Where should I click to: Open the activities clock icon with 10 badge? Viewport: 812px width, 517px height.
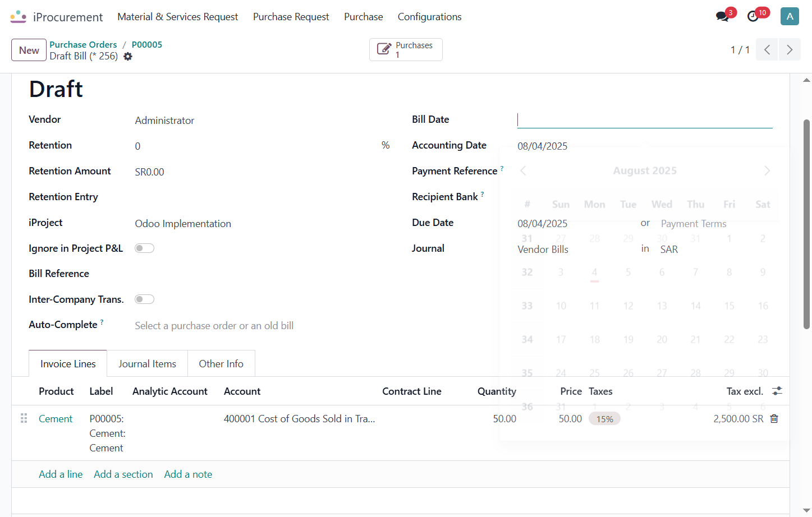coord(753,16)
